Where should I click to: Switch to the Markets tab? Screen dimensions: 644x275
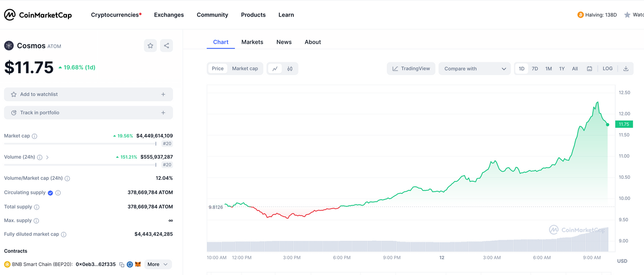tap(252, 42)
